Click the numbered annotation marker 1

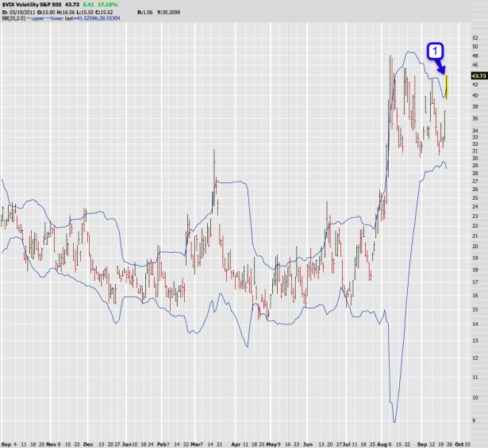(x=434, y=52)
